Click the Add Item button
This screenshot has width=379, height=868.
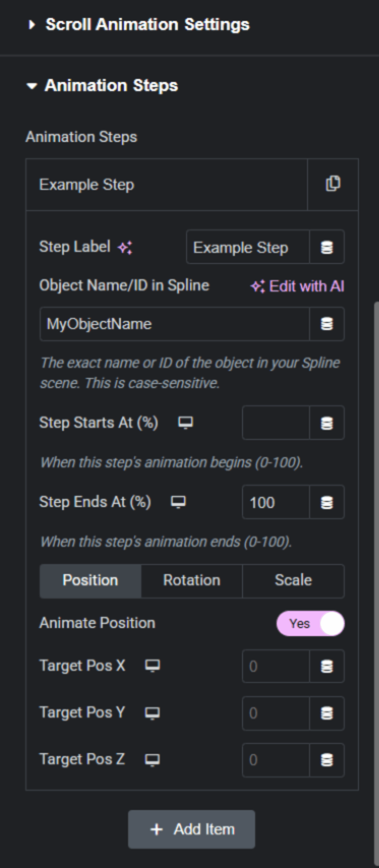(x=192, y=829)
